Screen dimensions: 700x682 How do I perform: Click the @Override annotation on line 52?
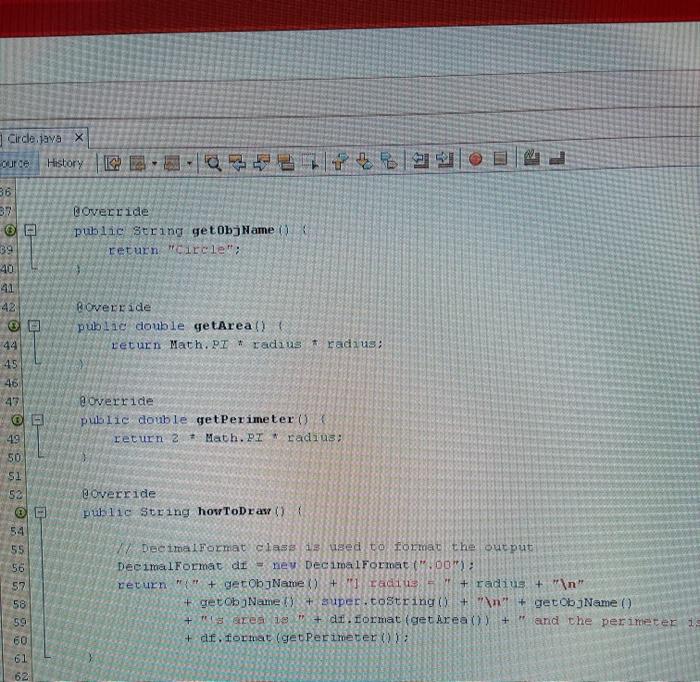tap(118, 494)
